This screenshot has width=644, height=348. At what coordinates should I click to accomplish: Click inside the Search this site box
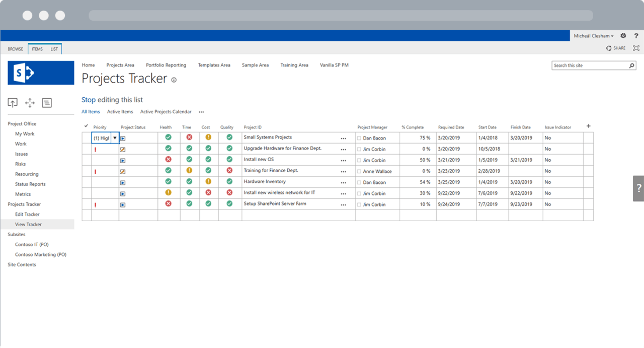(589, 65)
